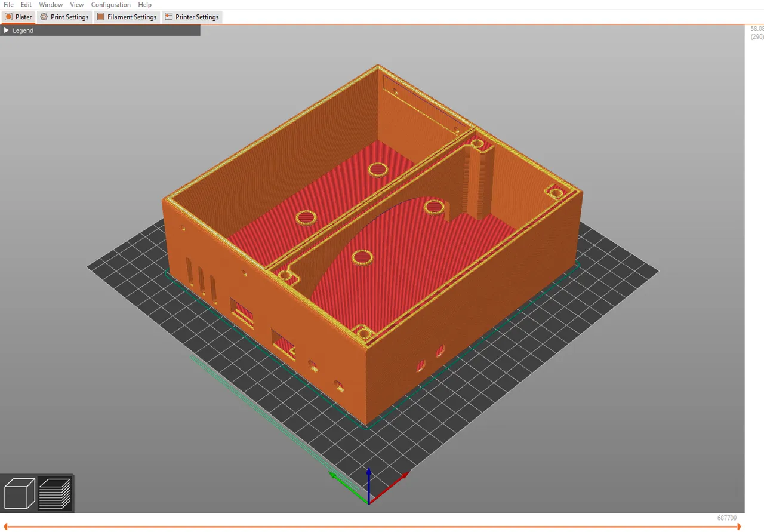Click the red X axis arrow
764x532 pixels.
click(x=400, y=478)
